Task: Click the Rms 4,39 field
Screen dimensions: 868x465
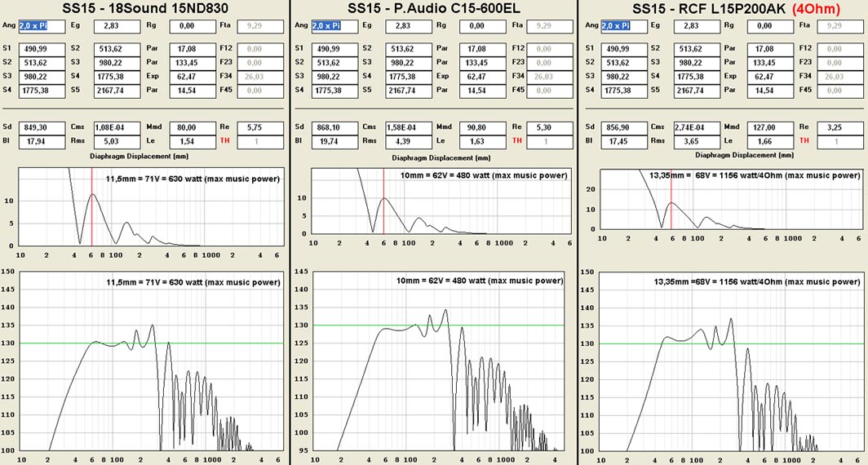Action: click(410, 142)
